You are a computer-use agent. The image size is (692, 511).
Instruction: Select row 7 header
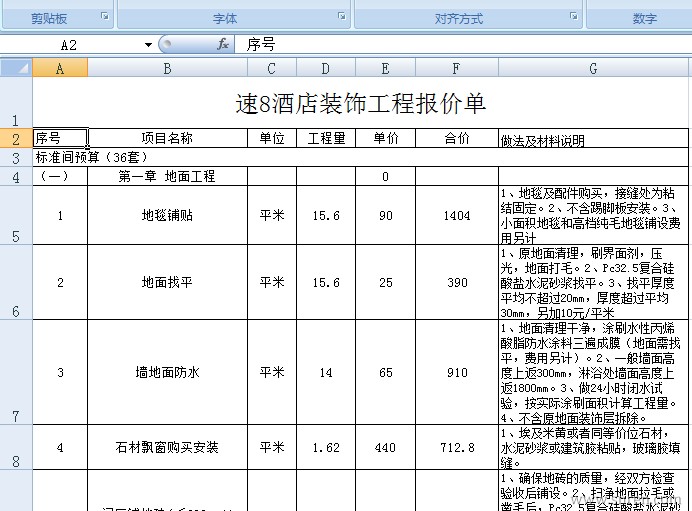tap(16, 372)
